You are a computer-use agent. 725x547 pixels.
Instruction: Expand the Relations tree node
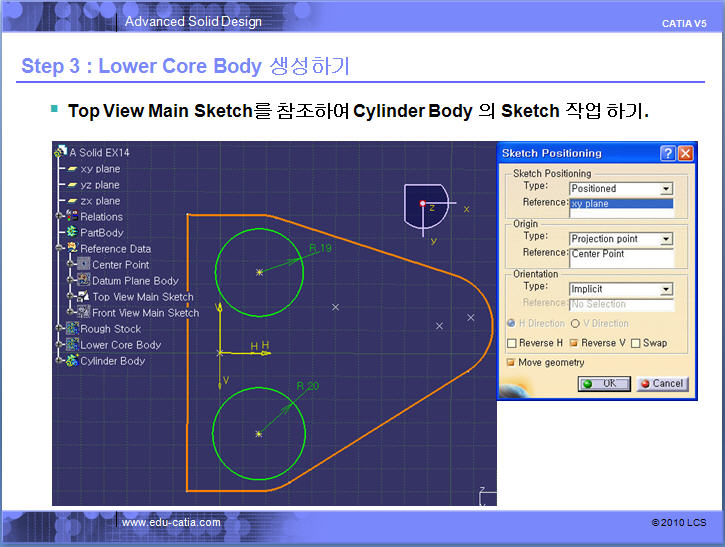coord(59,216)
